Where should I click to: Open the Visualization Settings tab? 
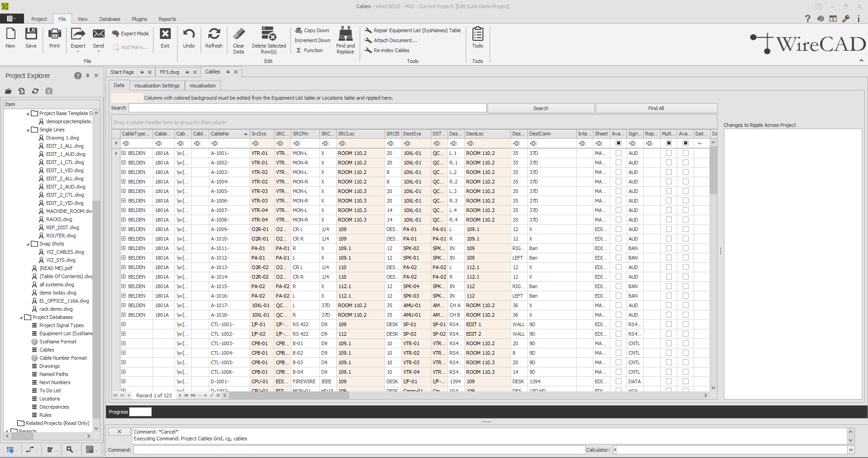pos(157,86)
